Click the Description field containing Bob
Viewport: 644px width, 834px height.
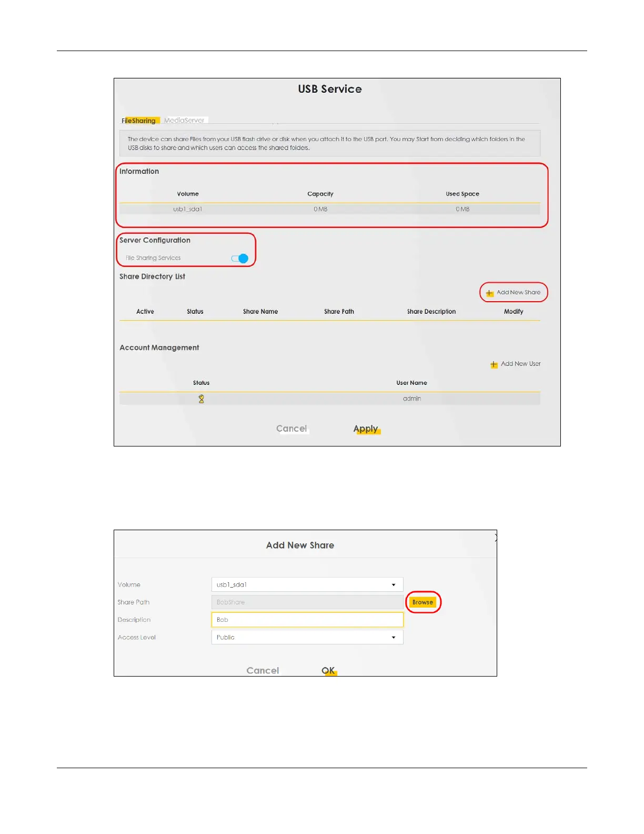307,620
